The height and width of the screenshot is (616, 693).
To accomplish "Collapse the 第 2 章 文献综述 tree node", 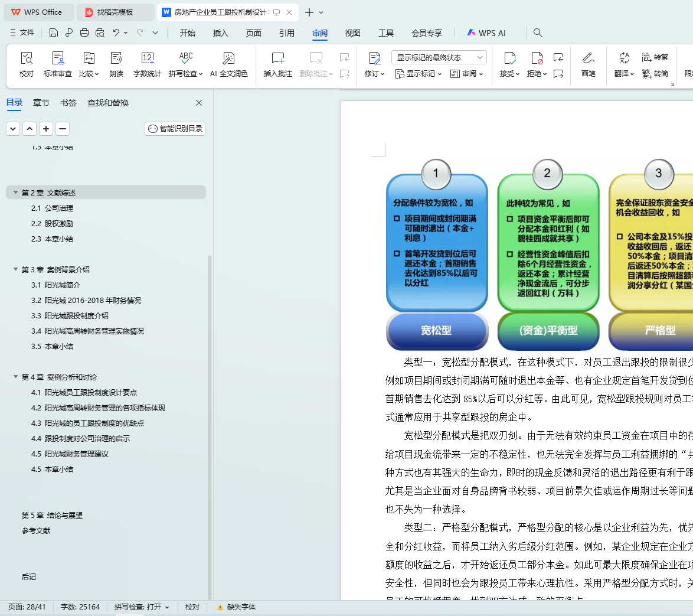I will 15,193.
